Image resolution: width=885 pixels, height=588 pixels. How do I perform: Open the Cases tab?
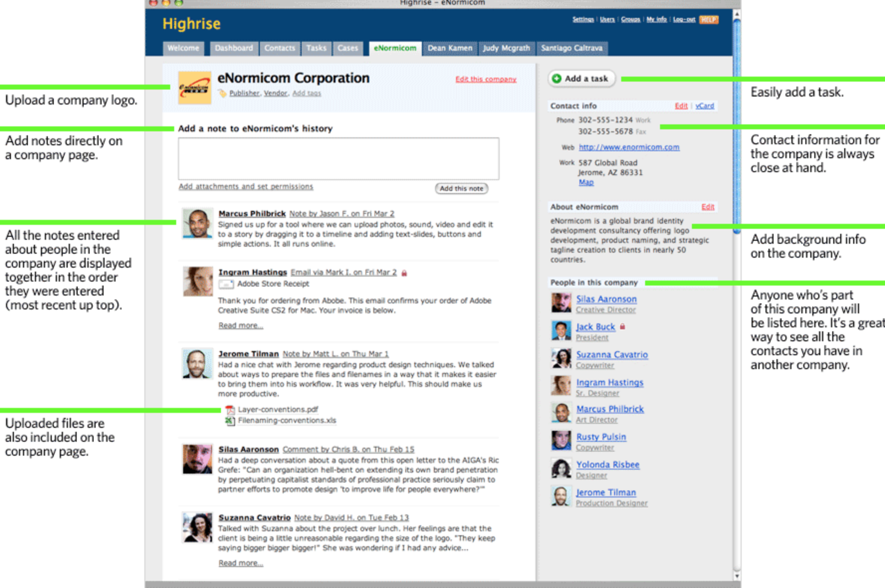click(347, 48)
